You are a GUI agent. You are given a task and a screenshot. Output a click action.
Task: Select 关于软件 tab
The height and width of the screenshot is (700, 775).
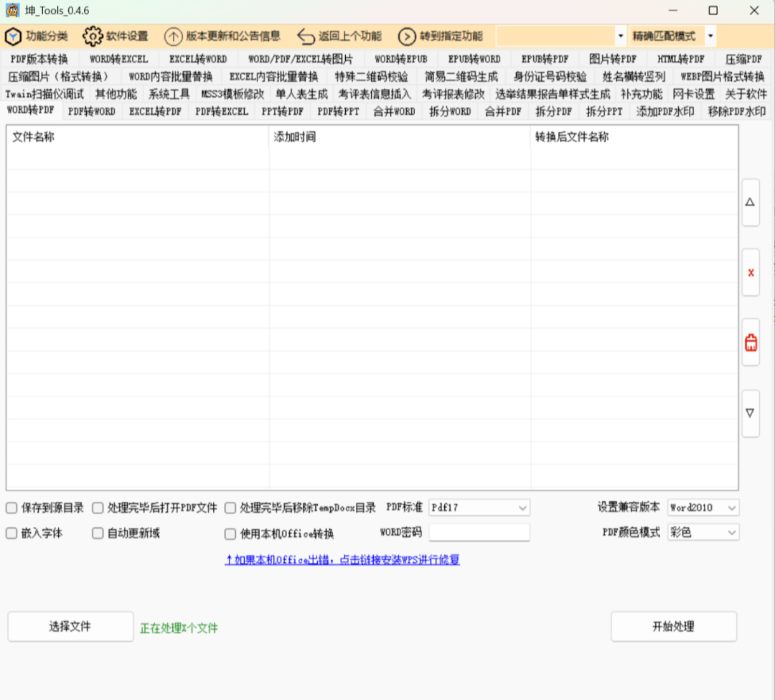pos(746,94)
